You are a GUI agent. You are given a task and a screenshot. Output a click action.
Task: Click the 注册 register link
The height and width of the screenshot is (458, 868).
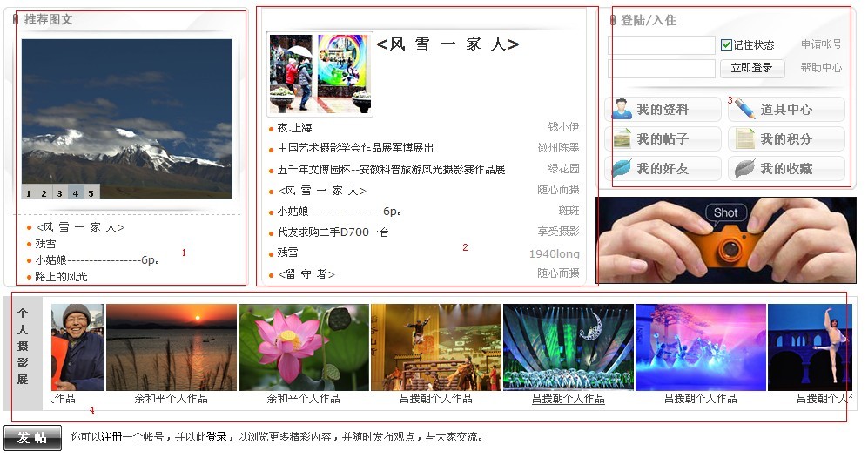click(x=111, y=437)
